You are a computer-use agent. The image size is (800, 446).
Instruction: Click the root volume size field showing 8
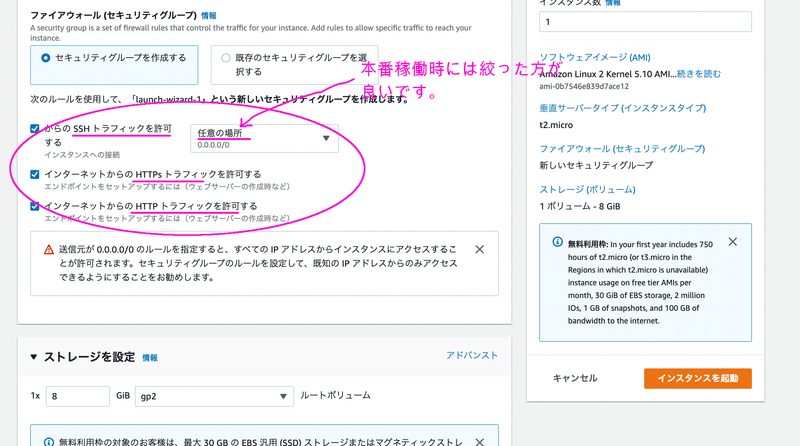pyautogui.click(x=78, y=396)
